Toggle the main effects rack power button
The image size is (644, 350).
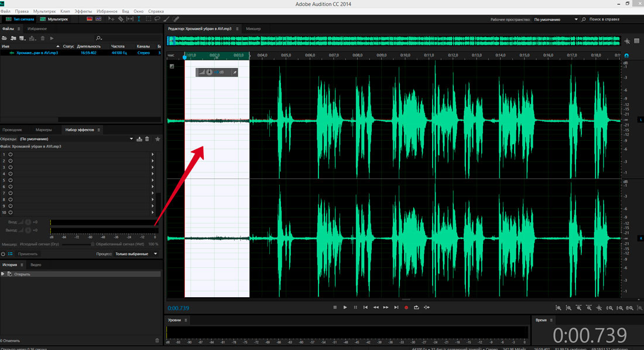click(3, 254)
